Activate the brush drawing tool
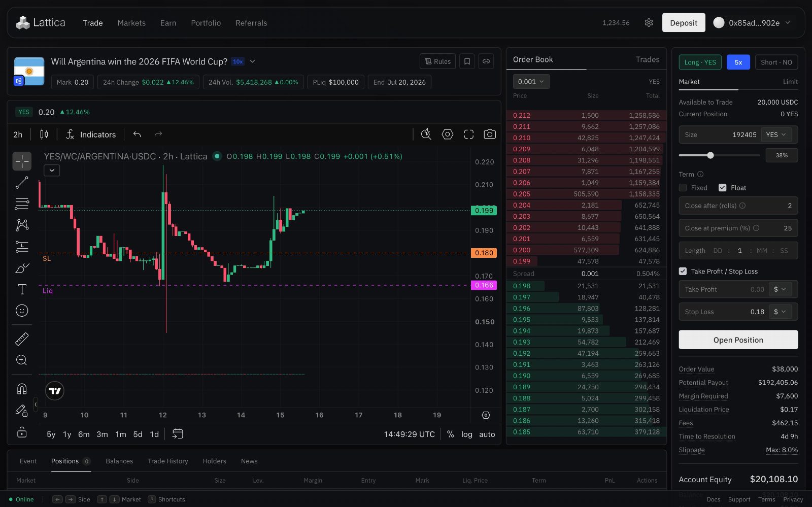This screenshot has height=507, width=812. (x=22, y=268)
